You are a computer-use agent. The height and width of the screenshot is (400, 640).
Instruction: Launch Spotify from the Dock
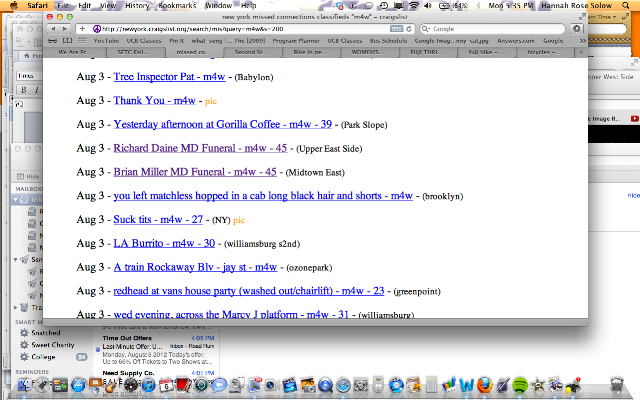pyautogui.click(x=520, y=384)
